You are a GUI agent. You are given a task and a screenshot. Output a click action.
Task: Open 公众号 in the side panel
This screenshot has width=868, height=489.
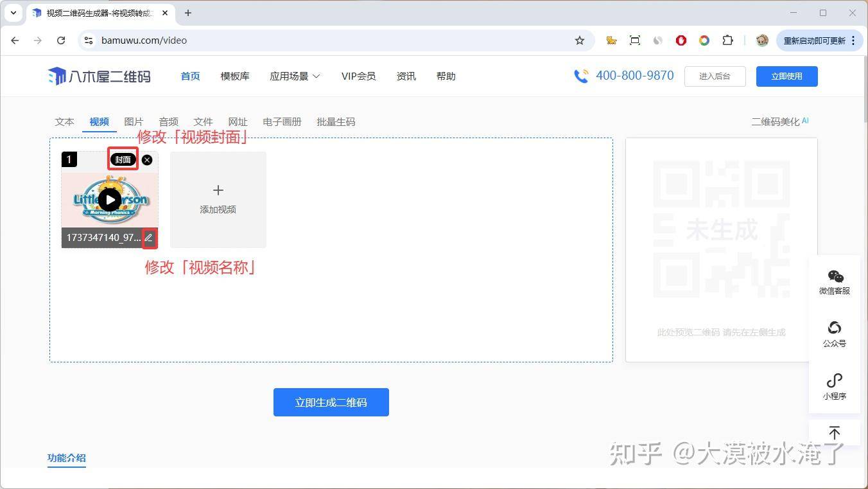[835, 335]
